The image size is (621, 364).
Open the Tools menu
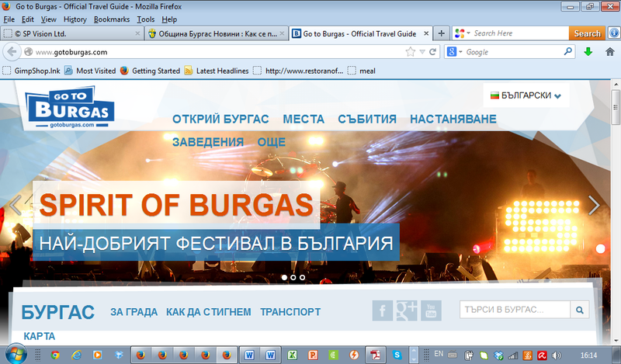(146, 19)
